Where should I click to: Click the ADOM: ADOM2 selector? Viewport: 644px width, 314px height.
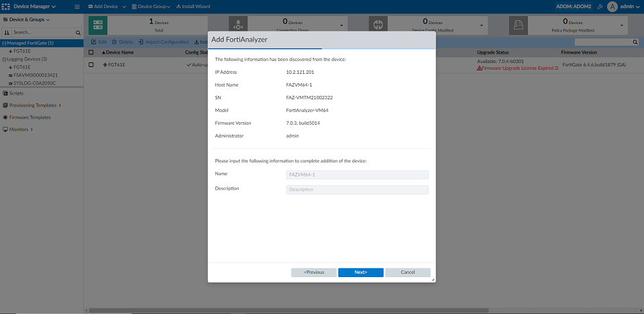574,7
